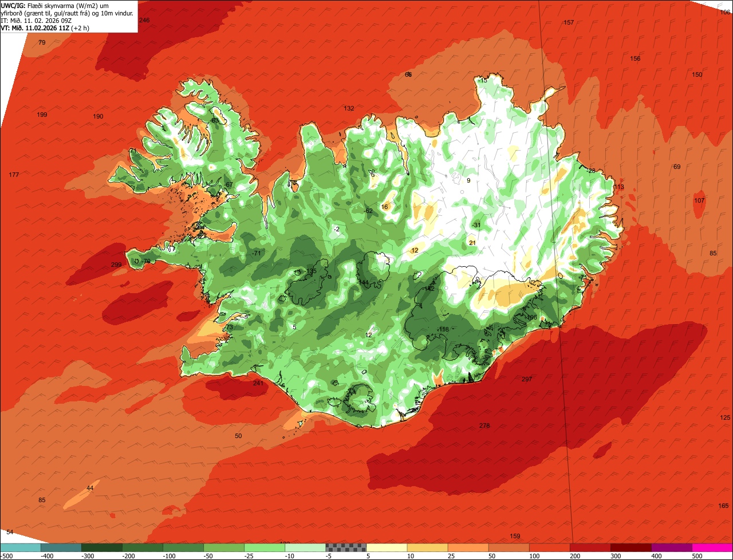Screen dimensions: 733x560
Task: Click the subtitle line mentioning '10m vindur'
Action: (68, 13)
